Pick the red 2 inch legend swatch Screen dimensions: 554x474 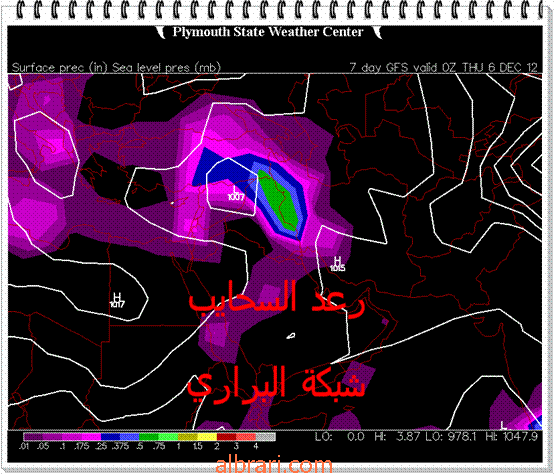click(225, 437)
